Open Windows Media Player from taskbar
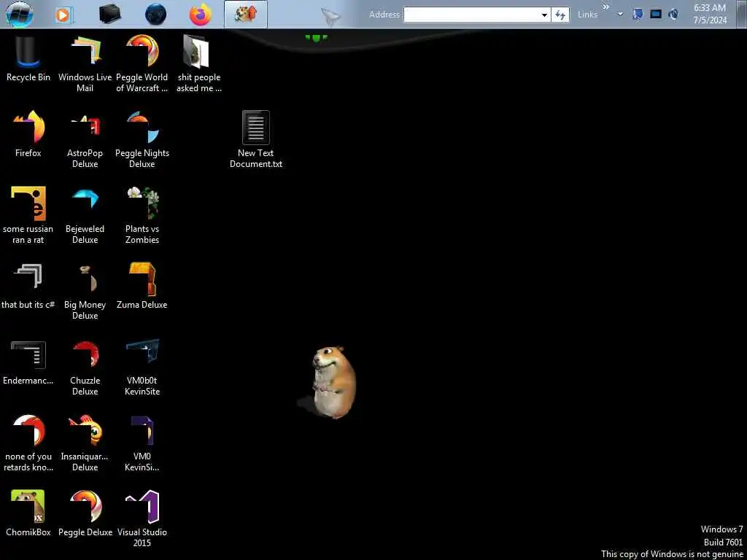The height and width of the screenshot is (560, 747). [x=64, y=15]
